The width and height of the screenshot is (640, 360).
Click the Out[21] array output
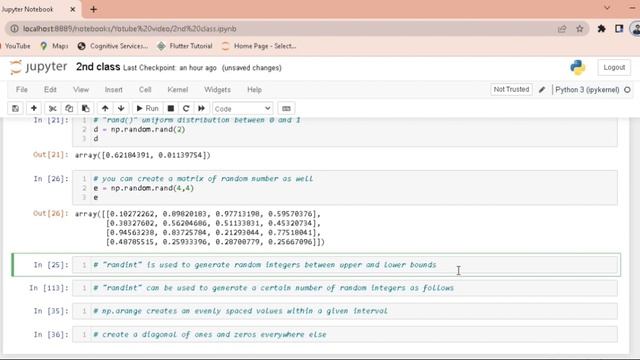click(142, 155)
